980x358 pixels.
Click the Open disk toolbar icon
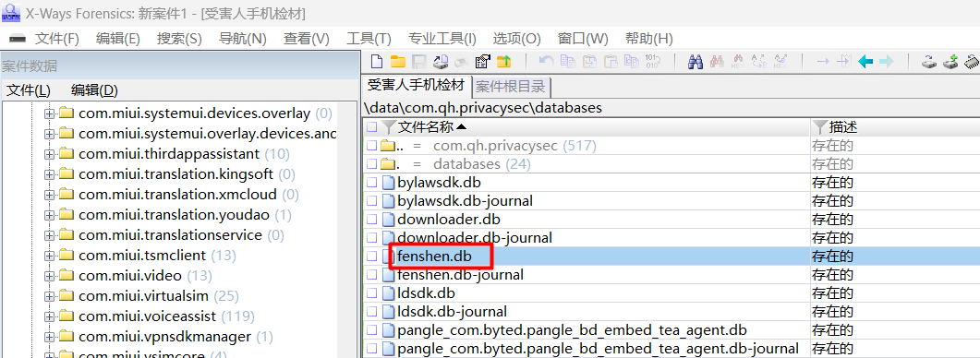point(441,61)
